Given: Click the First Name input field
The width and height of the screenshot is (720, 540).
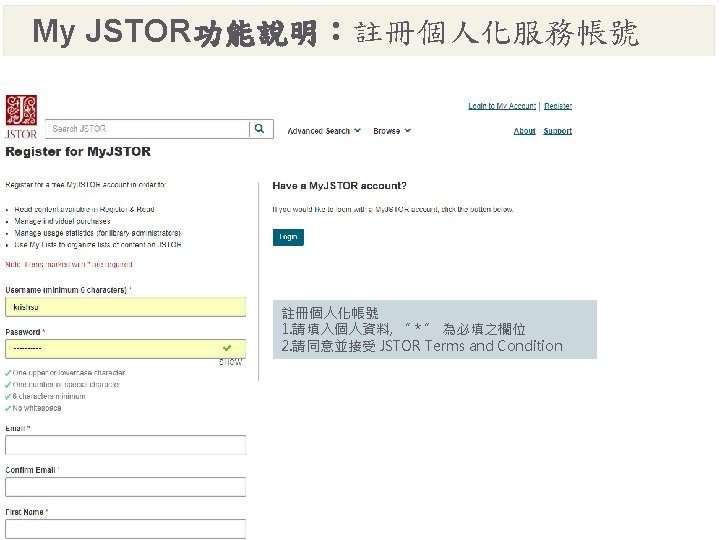Looking at the screenshot, I should click(125, 529).
